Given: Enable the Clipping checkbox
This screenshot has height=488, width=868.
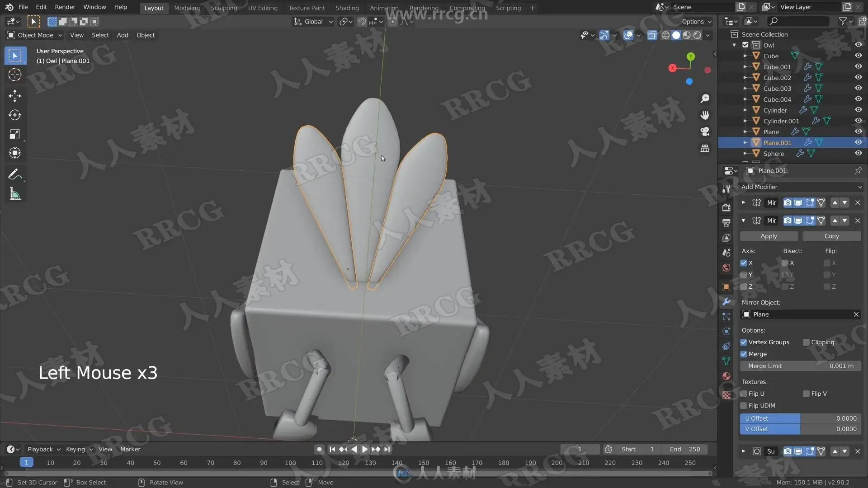Looking at the screenshot, I should coord(806,343).
